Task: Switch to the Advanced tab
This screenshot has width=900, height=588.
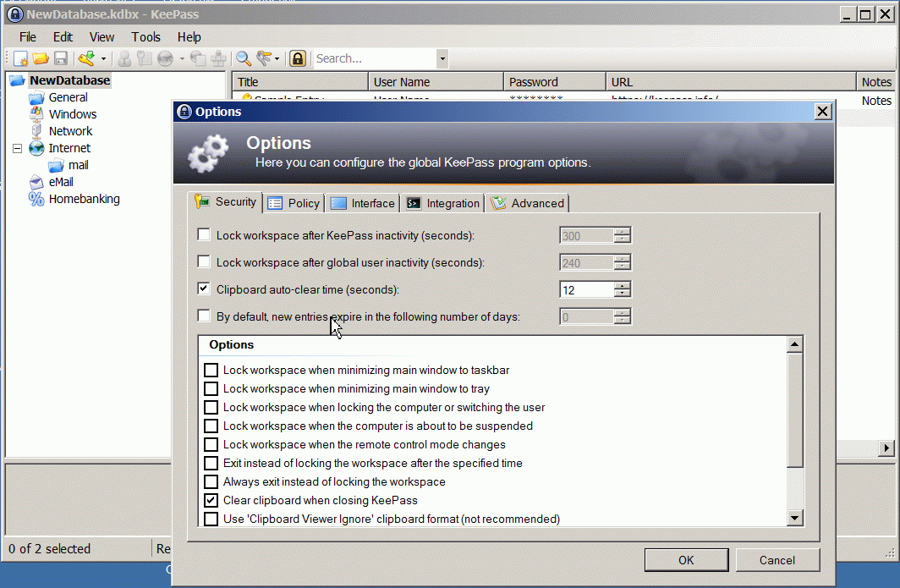Action: pos(528,203)
